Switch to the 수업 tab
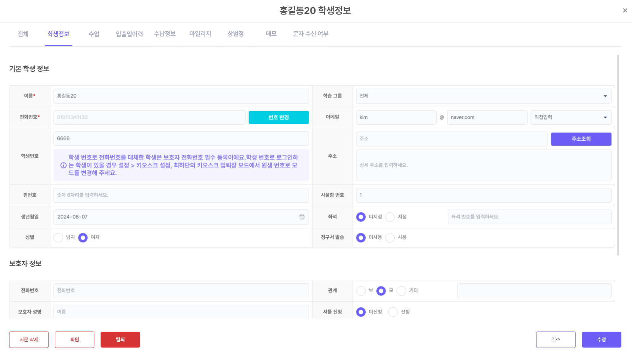The width and height of the screenshot is (632, 364). pos(94,34)
